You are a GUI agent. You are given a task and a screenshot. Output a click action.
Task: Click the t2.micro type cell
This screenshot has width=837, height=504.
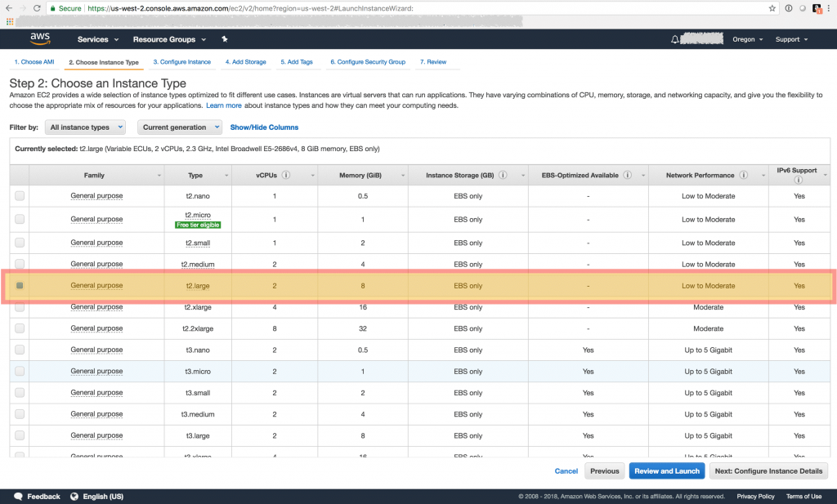198,215
